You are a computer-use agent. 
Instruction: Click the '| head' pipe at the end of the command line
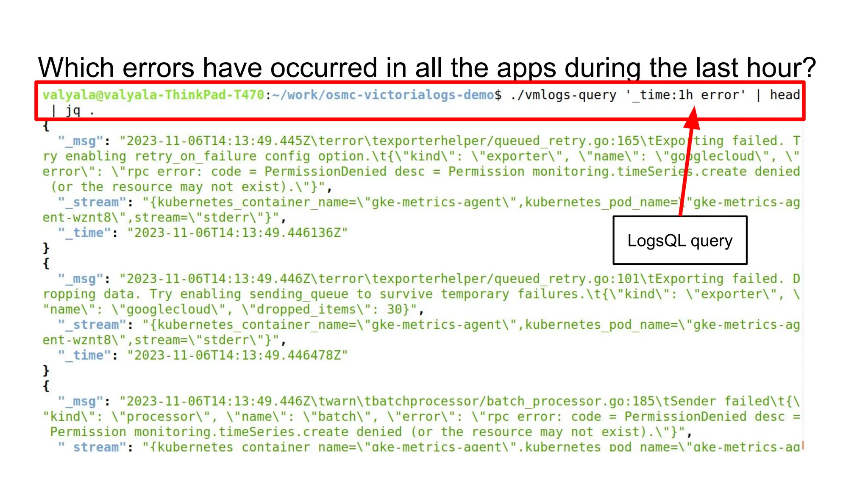(777, 95)
